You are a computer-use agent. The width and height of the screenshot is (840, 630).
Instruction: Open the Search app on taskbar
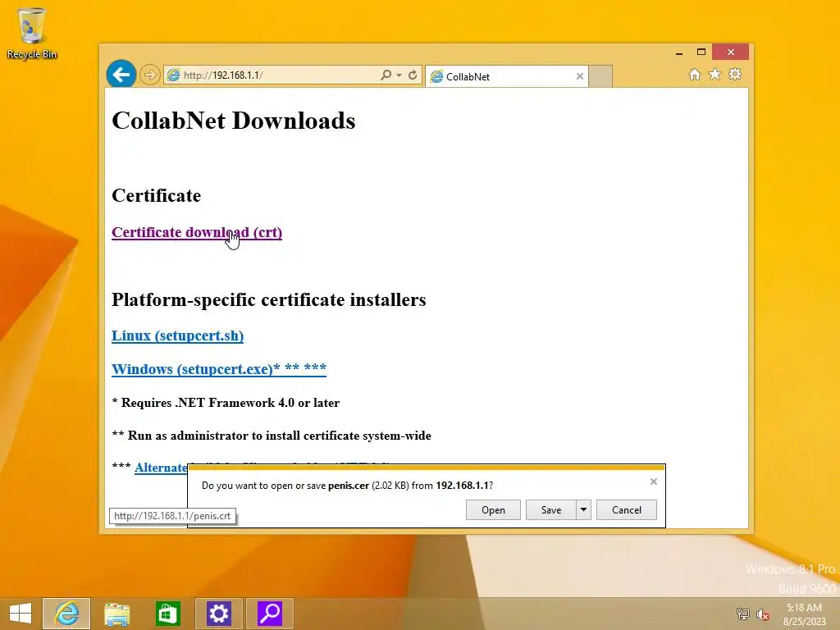(269, 614)
